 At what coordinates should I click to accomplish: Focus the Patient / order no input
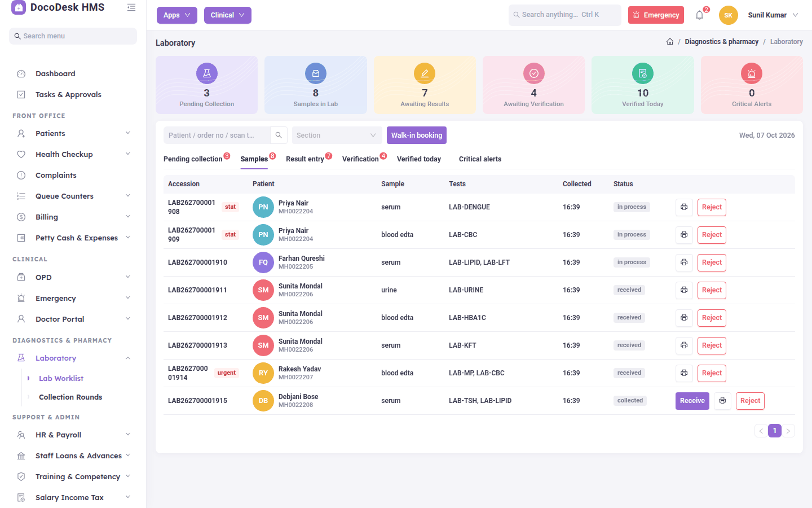tap(217, 135)
